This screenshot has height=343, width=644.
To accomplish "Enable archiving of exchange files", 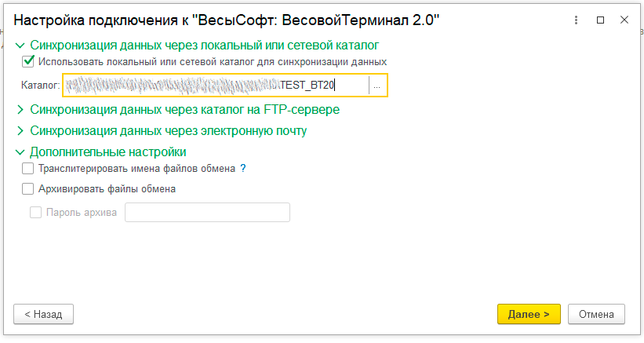I will point(29,188).
